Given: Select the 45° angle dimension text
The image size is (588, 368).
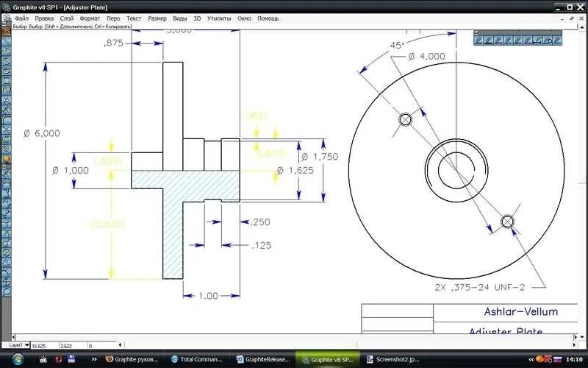Looking at the screenshot, I should (x=397, y=46).
